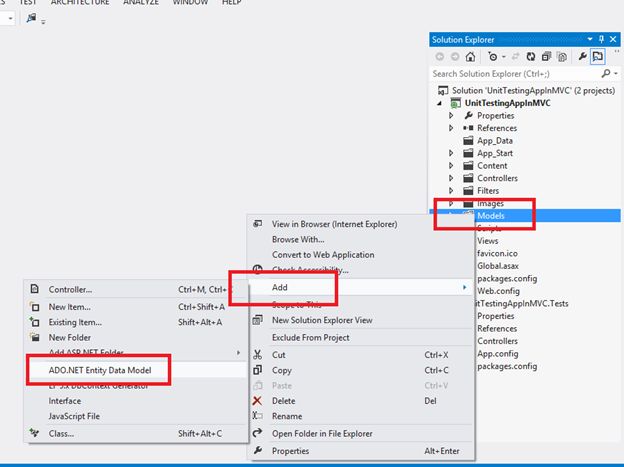This screenshot has height=467, width=624.
Task: Choose Interface from Add submenu
Action: point(64,401)
